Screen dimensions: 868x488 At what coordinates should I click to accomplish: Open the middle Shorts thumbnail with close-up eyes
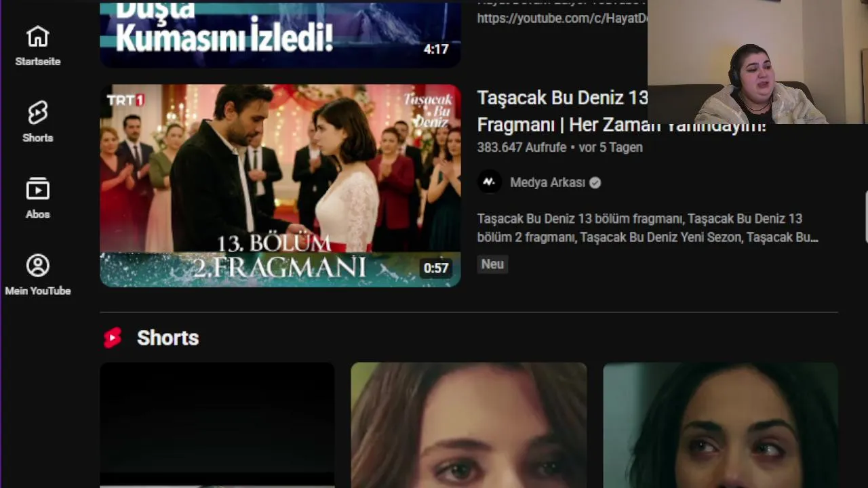[x=469, y=425]
